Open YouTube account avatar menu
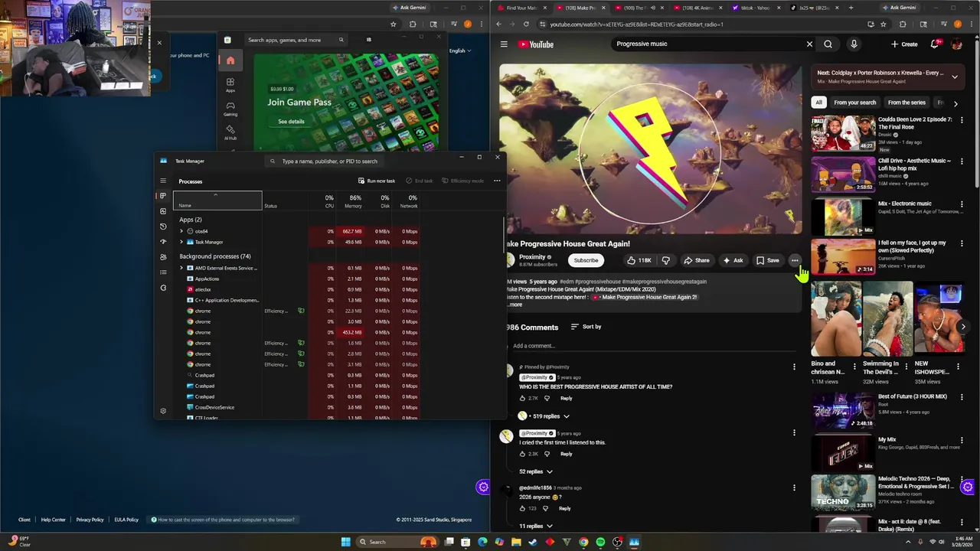The image size is (980, 551). [x=956, y=44]
